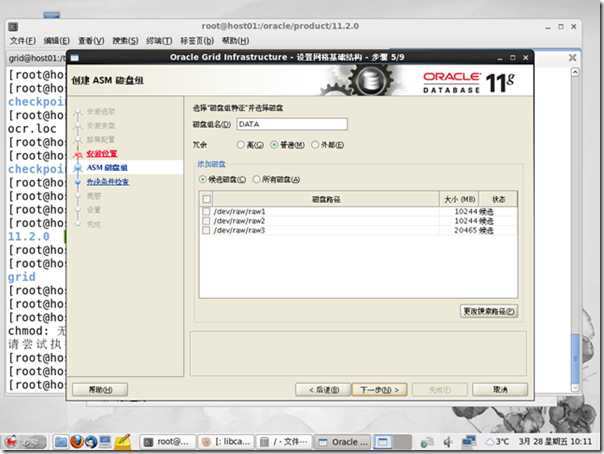Viewport: 604px width, 454px height.
Task: Check the box for /dev/raw/raw2
Action: [x=206, y=221]
